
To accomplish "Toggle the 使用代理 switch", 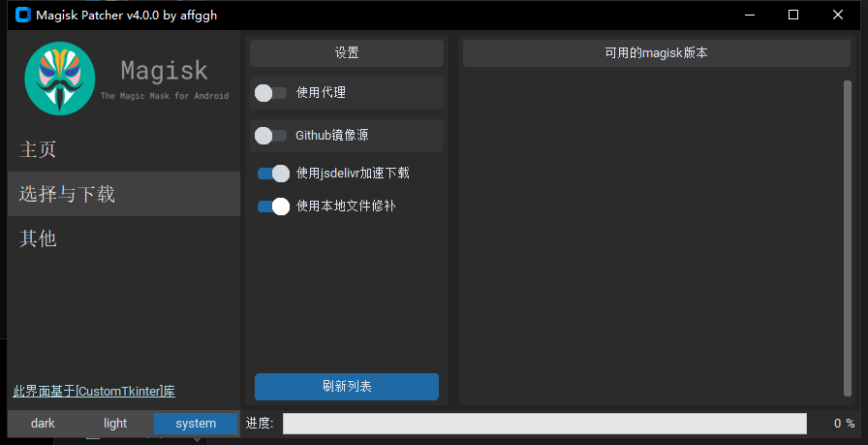I will [270, 93].
